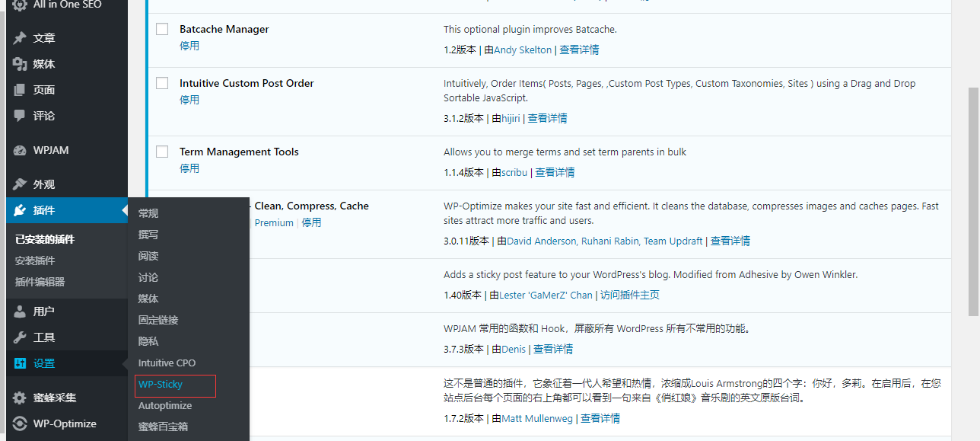This screenshot has height=441, width=980.
Task: Open author link Andy Skelton
Action: 523,50
